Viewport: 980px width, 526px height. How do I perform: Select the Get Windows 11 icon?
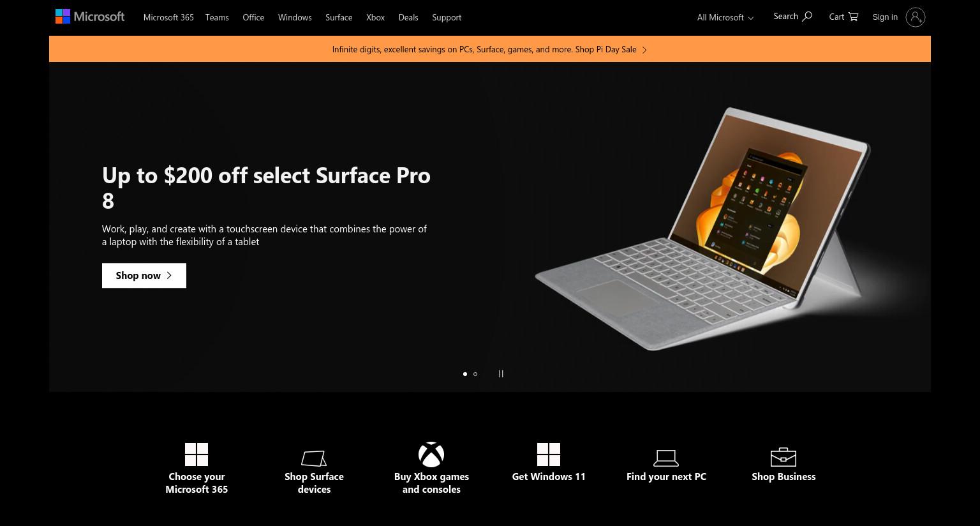point(549,455)
